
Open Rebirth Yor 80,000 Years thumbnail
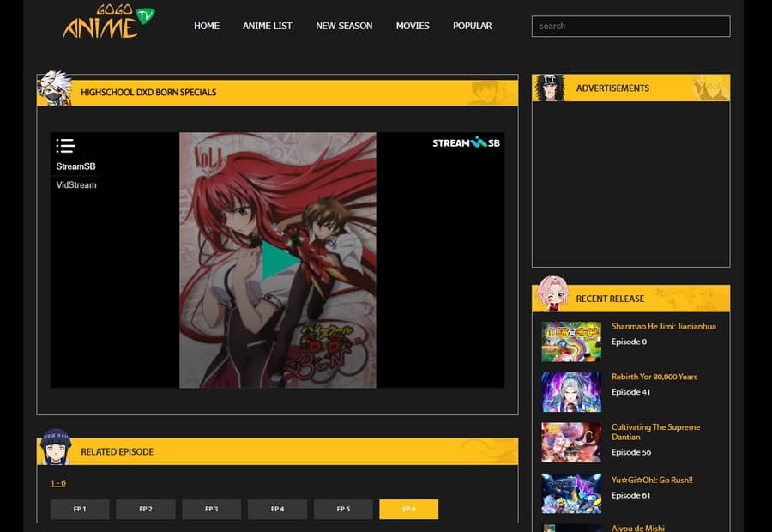point(571,392)
